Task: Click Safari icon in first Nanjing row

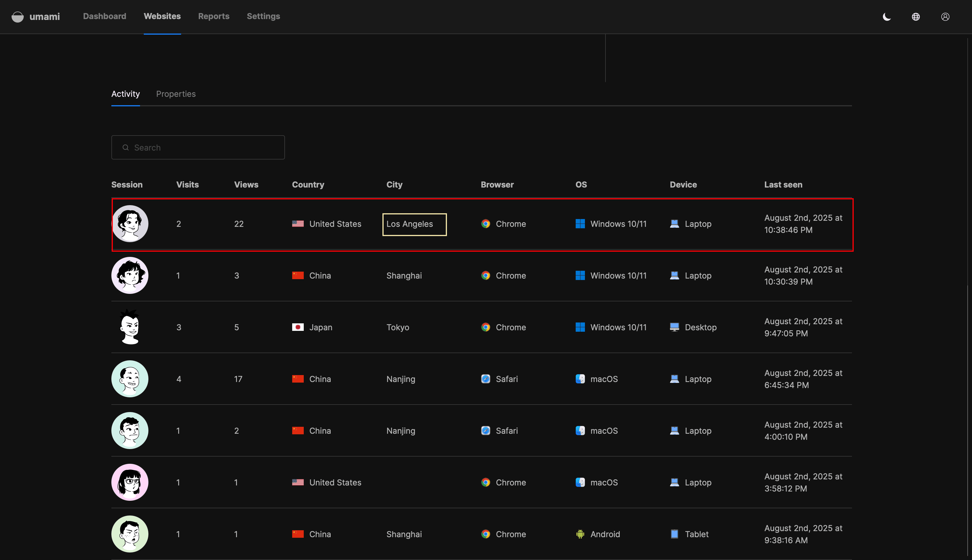Action: pos(485,379)
